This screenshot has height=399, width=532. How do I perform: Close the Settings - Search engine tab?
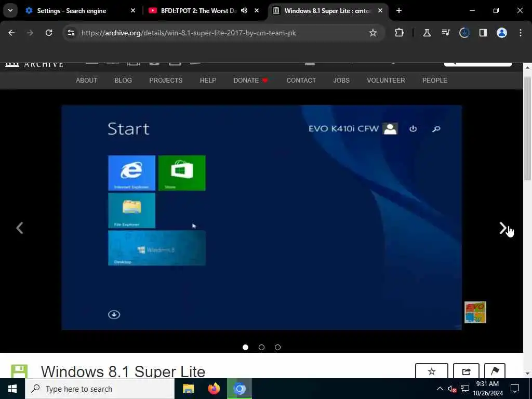point(133,10)
